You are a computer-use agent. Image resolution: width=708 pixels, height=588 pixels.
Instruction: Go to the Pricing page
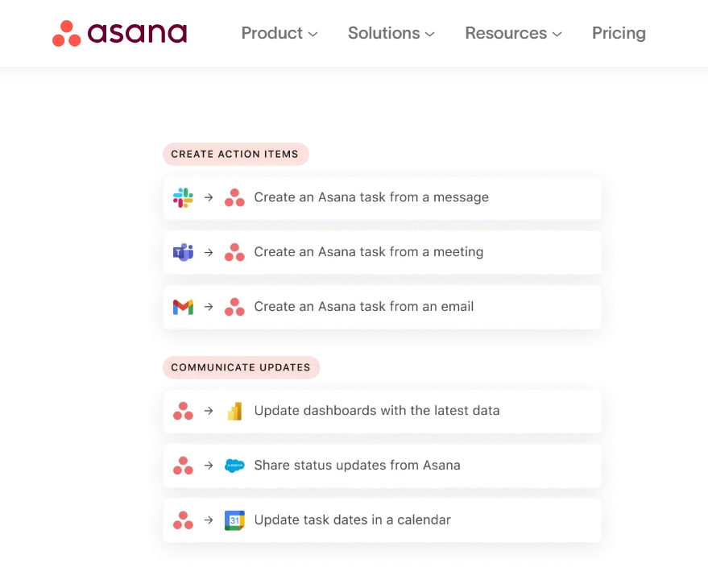pyautogui.click(x=619, y=33)
